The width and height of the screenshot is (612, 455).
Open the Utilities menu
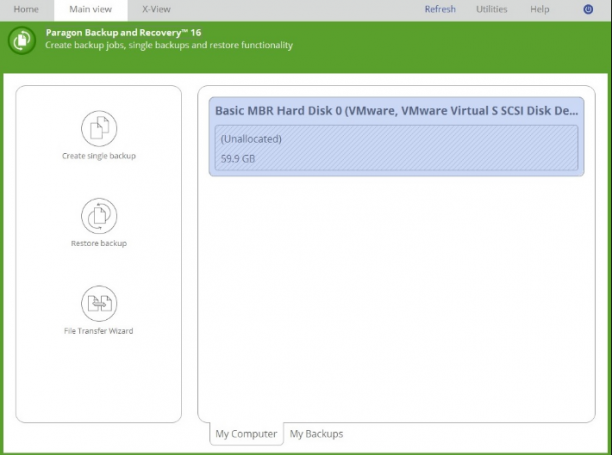tap(491, 9)
